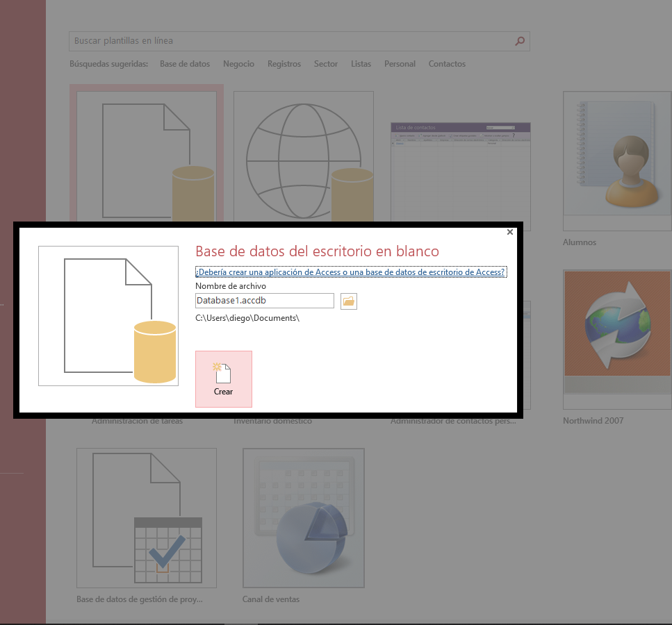The width and height of the screenshot is (672, 625).
Task: Click the magnifier search icon in template search
Action: click(x=520, y=41)
